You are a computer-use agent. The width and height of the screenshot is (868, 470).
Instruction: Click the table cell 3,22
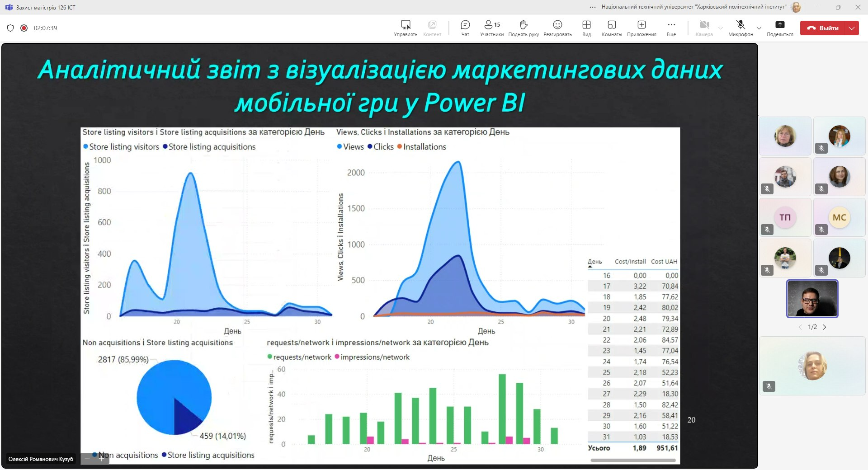point(640,286)
